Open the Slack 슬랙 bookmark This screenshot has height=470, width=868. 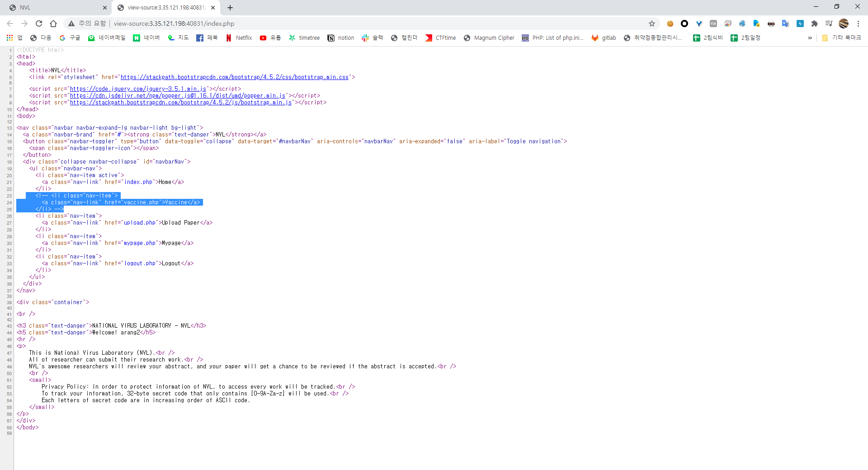coord(373,38)
